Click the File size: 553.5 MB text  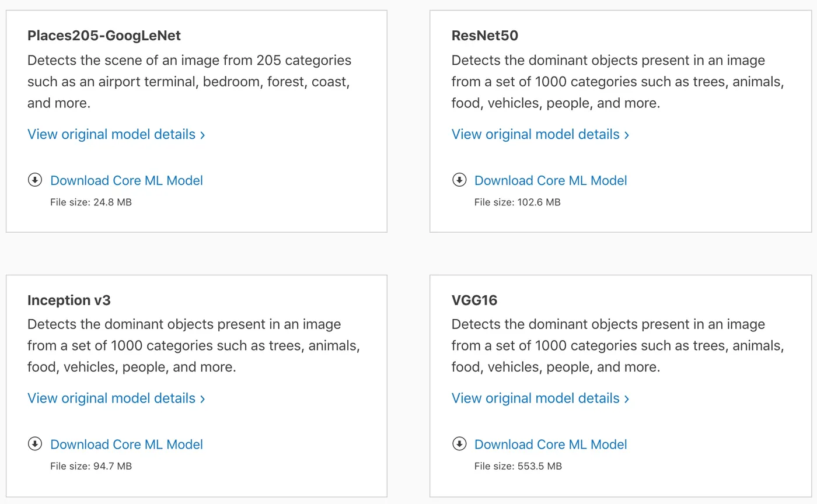point(518,466)
